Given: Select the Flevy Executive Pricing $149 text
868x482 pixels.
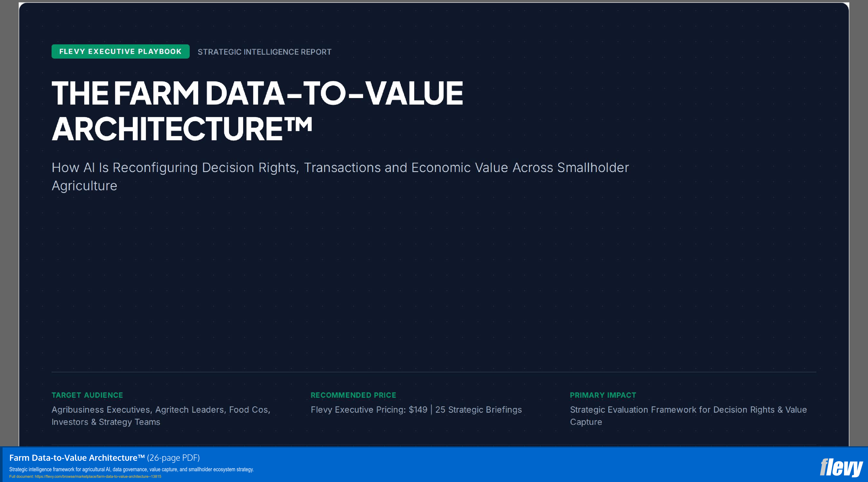Looking at the screenshot, I should click(416, 410).
